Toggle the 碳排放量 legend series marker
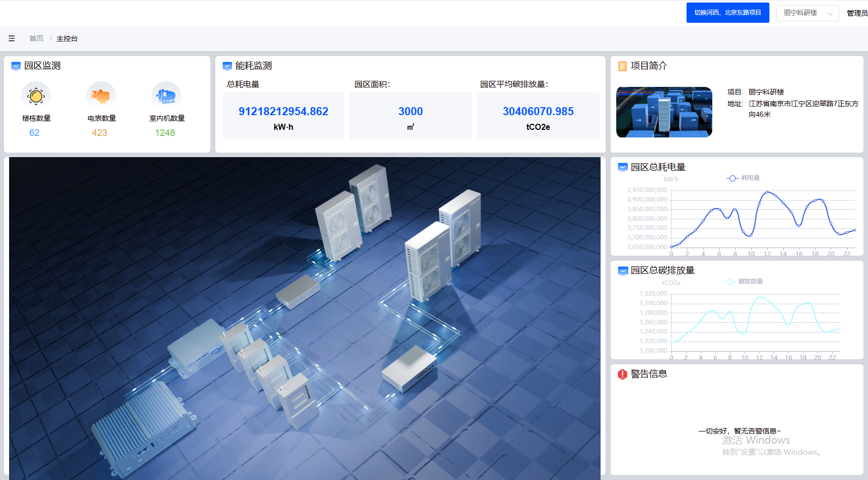Screen dimensions: 868x480 coord(729,282)
